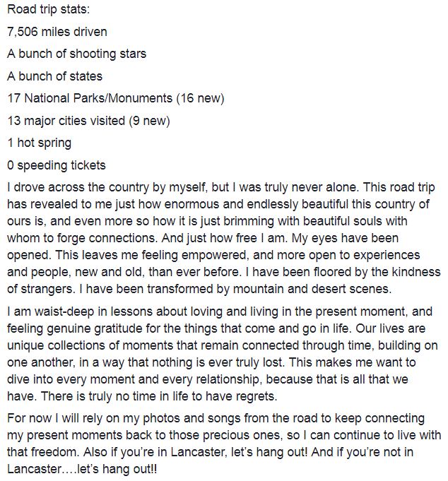Screen dimensions: 448x481
Task: Click the phrase "I am waist-deep in lessons"
Action: [82, 311]
